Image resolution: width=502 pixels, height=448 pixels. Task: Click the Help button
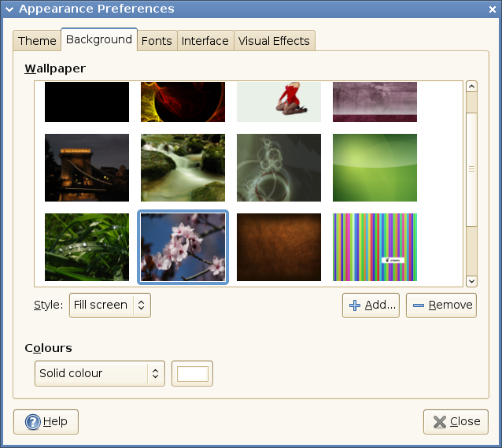click(x=46, y=422)
